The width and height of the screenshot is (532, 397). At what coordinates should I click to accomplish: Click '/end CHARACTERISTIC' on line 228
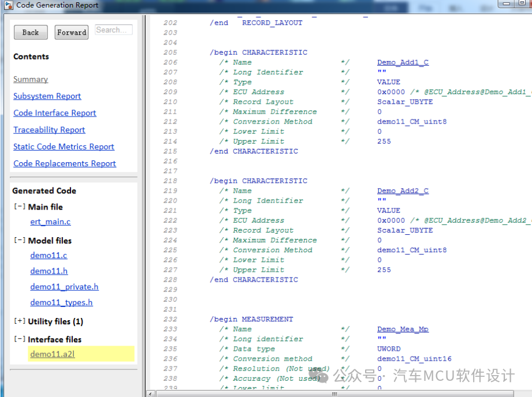tap(254, 280)
